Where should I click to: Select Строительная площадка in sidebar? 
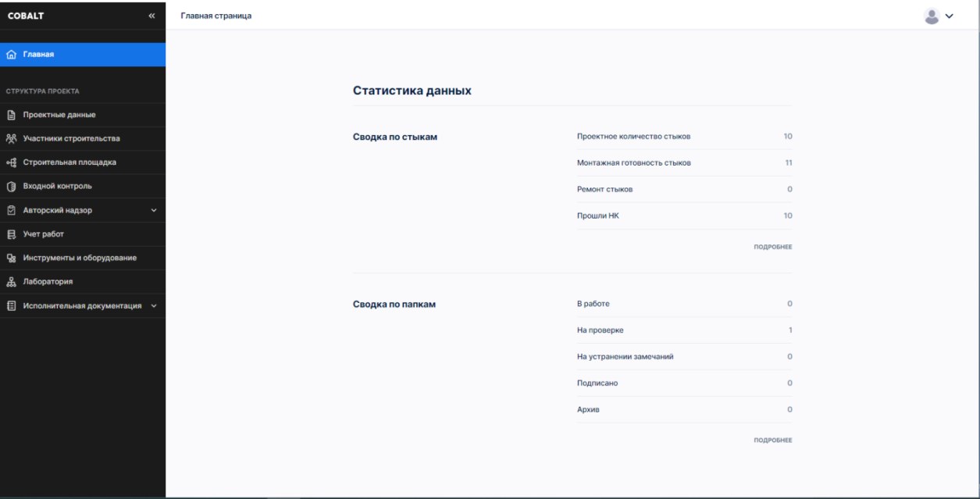pos(83,162)
